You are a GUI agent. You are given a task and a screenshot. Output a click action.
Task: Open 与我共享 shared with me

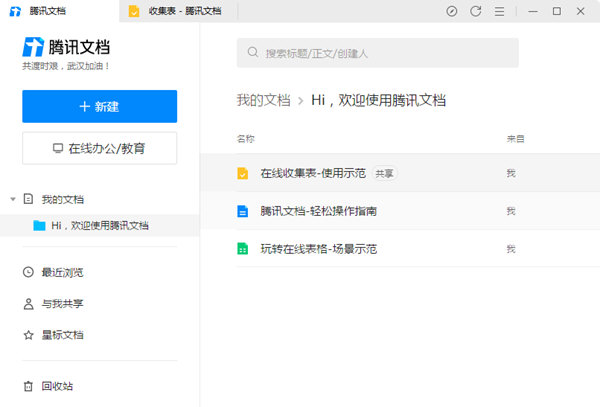[x=62, y=303]
